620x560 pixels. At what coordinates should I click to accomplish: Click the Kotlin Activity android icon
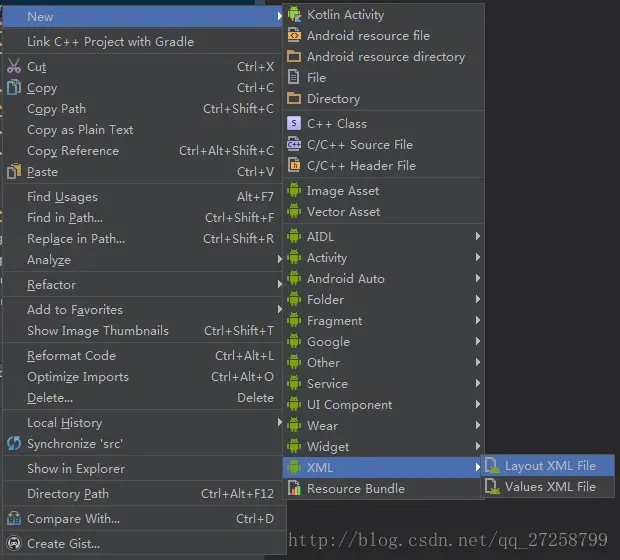pos(294,15)
